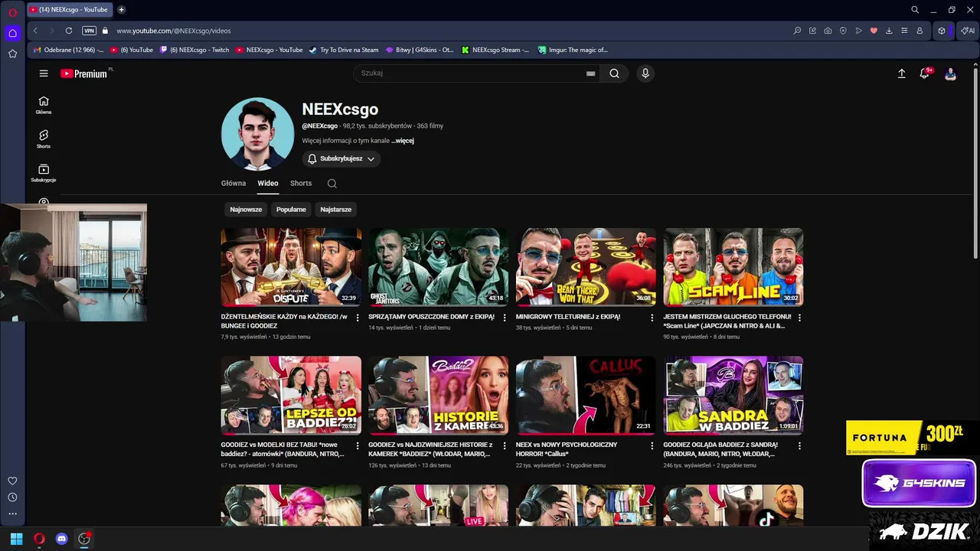The width and height of the screenshot is (980, 551).
Task: Search within the channel magnifier icon
Action: coord(332,184)
